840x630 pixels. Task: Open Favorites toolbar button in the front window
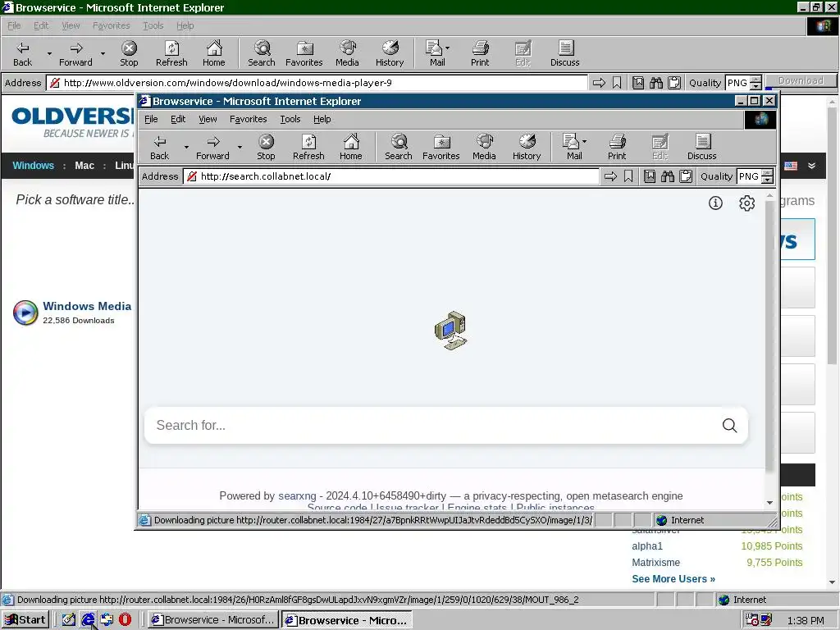[x=441, y=148]
